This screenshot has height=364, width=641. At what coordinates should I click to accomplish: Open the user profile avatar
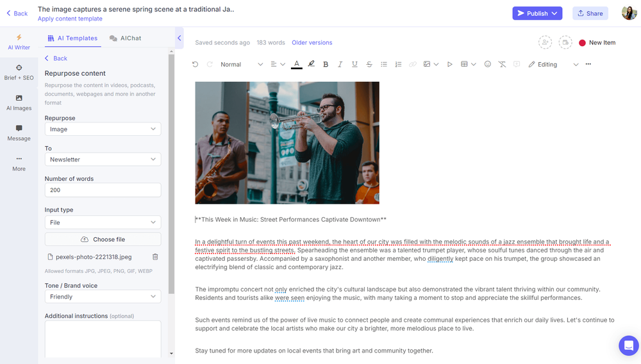pos(629,13)
